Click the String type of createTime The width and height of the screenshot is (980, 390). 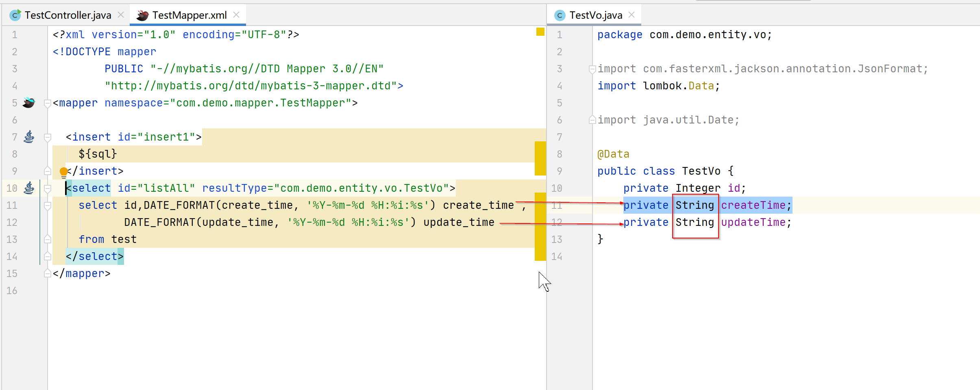click(695, 205)
